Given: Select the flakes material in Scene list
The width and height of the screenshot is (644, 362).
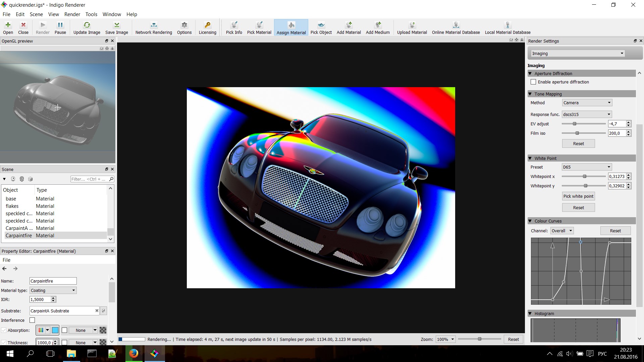Looking at the screenshot, I should pos(12,206).
